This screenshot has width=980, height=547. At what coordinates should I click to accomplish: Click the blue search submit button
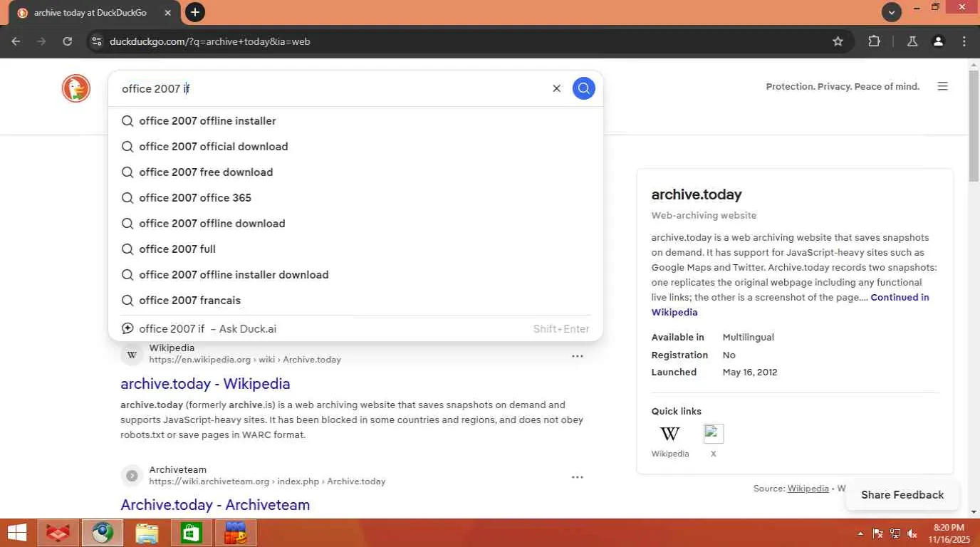tap(583, 88)
